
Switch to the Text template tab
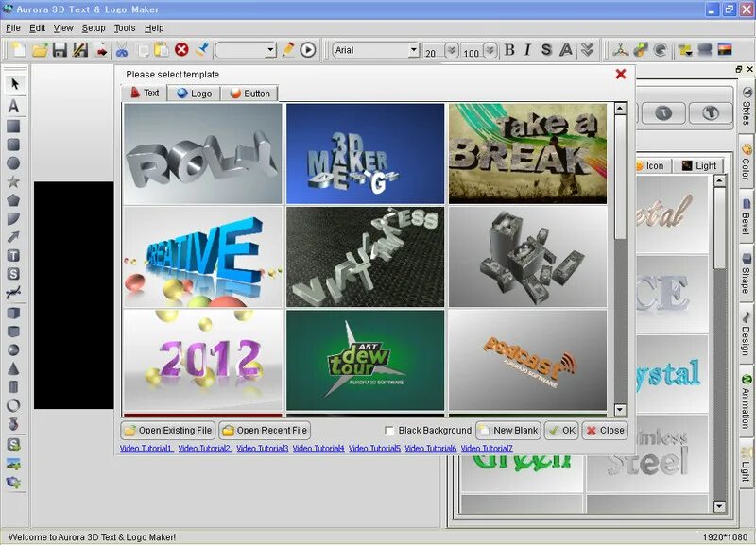pos(144,93)
